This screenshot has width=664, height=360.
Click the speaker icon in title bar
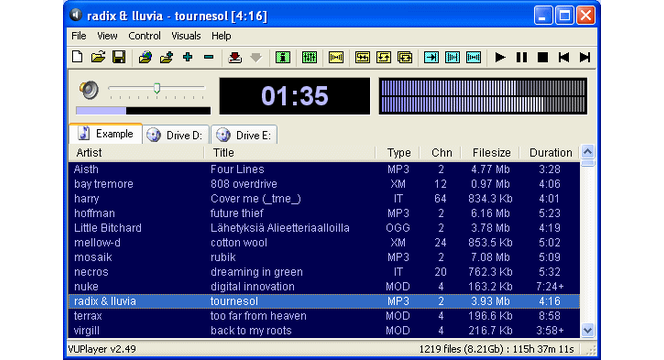tap(75, 15)
